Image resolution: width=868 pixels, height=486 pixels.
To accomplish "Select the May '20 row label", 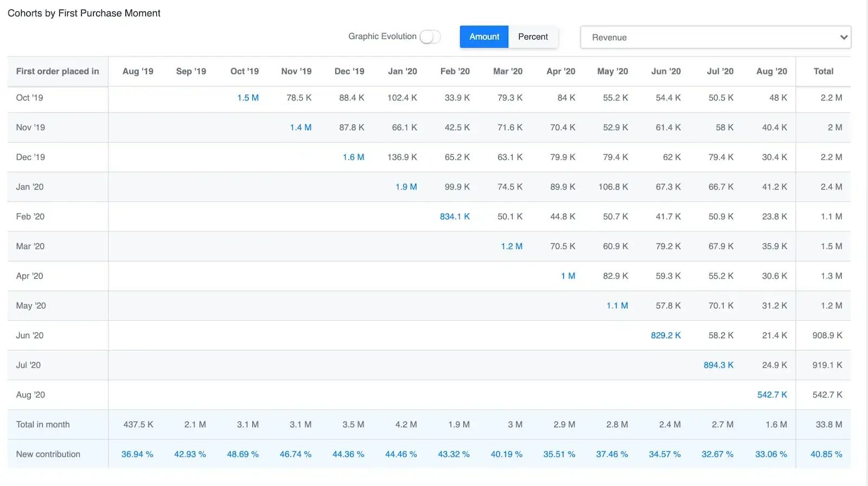I will [x=31, y=306].
